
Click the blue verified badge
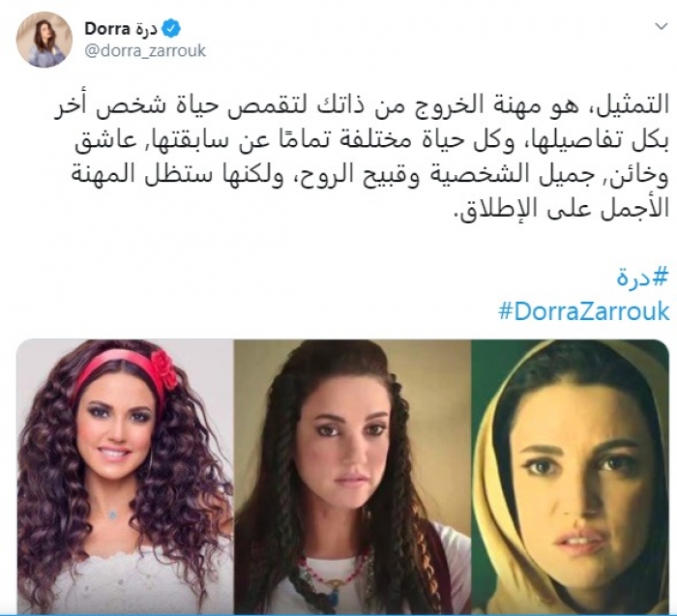pyautogui.click(x=171, y=29)
